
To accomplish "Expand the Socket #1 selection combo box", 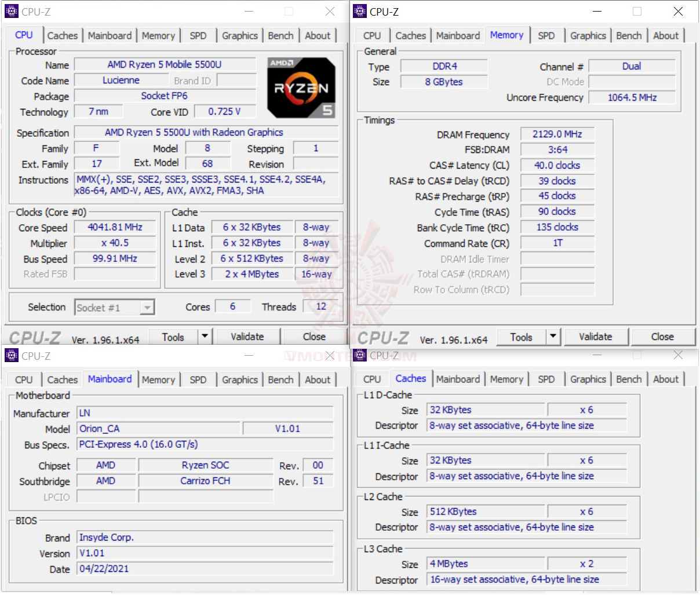I will pos(147,308).
